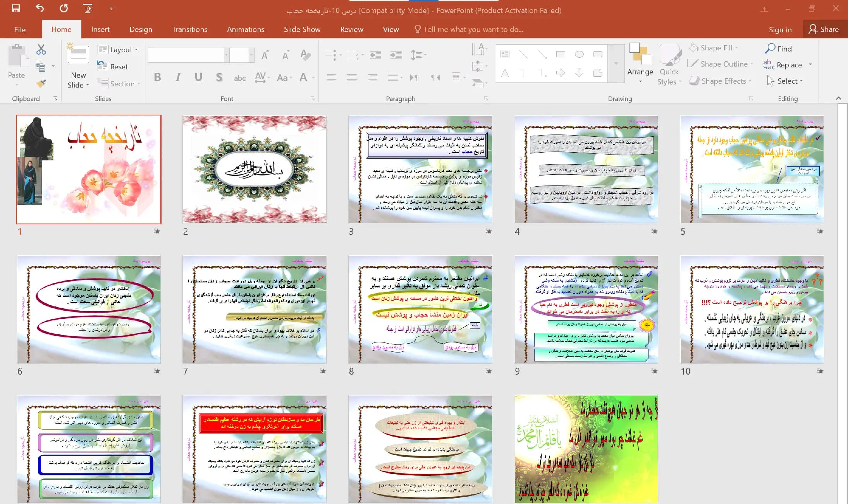Click the Find magnifier button
Viewport: 848px width, 504px height.
coord(778,48)
